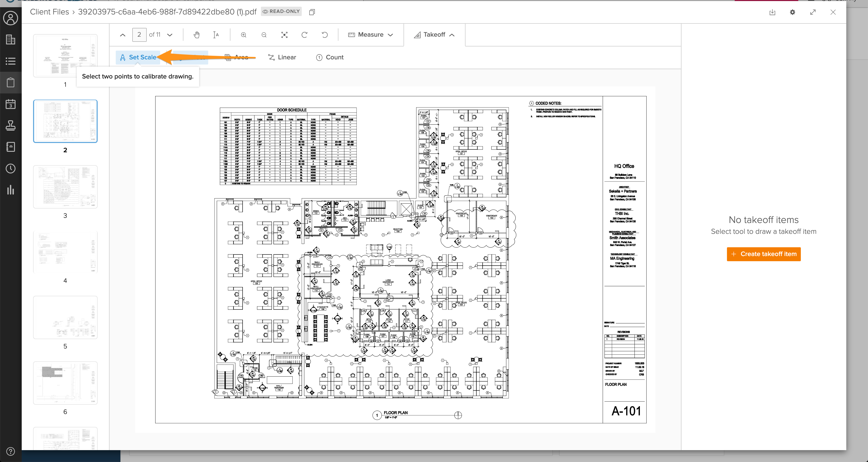
Task: Open viewer settings gear
Action: click(x=793, y=12)
